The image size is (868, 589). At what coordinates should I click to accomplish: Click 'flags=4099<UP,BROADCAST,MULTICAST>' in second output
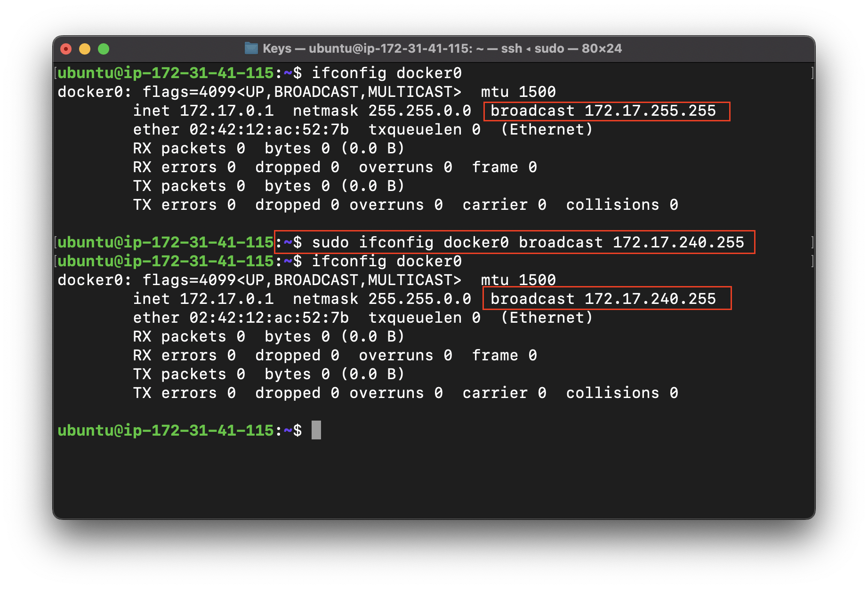tap(302, 280)
